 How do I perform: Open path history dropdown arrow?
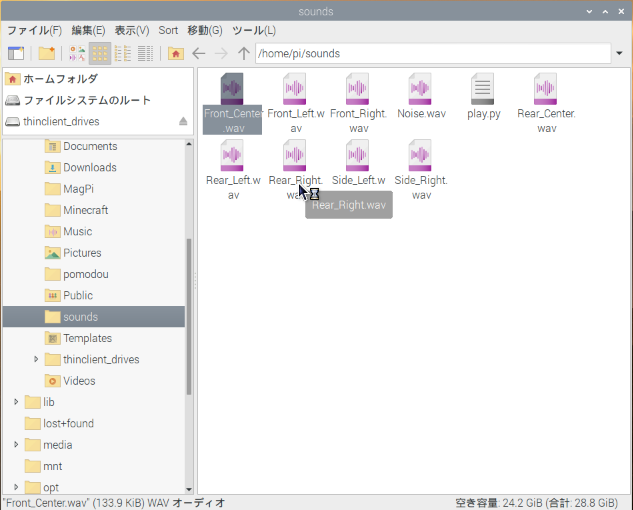pyautogui.click(x=619, y=53)
